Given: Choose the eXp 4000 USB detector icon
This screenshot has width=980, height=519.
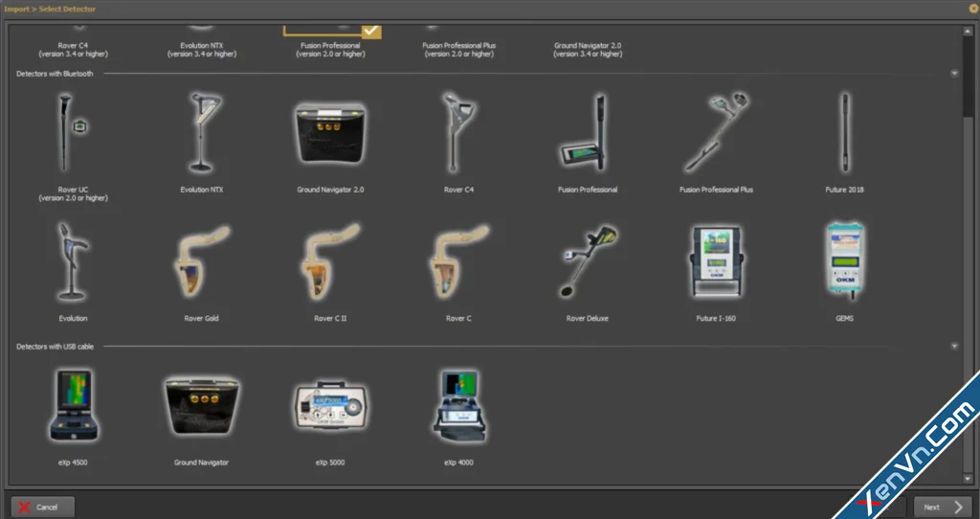Looking at the screenshot, I should [460, 406].
